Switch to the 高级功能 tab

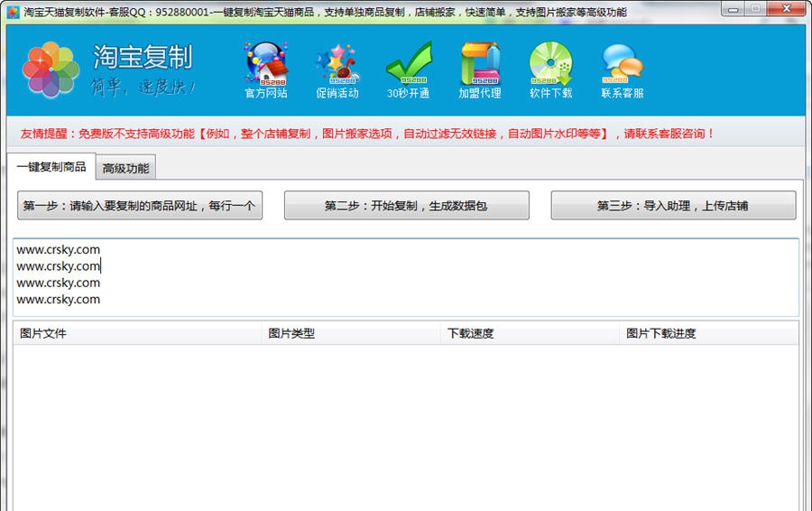[x=125, y=168]
